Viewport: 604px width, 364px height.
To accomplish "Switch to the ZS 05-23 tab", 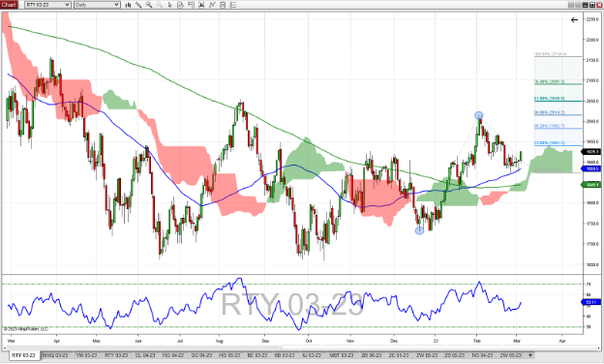I will (455, 355).
